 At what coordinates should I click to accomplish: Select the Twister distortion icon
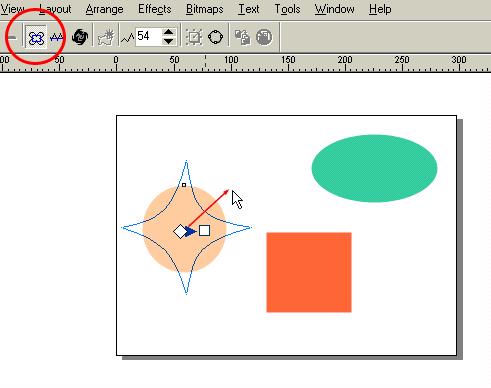(x=80, y=37)
